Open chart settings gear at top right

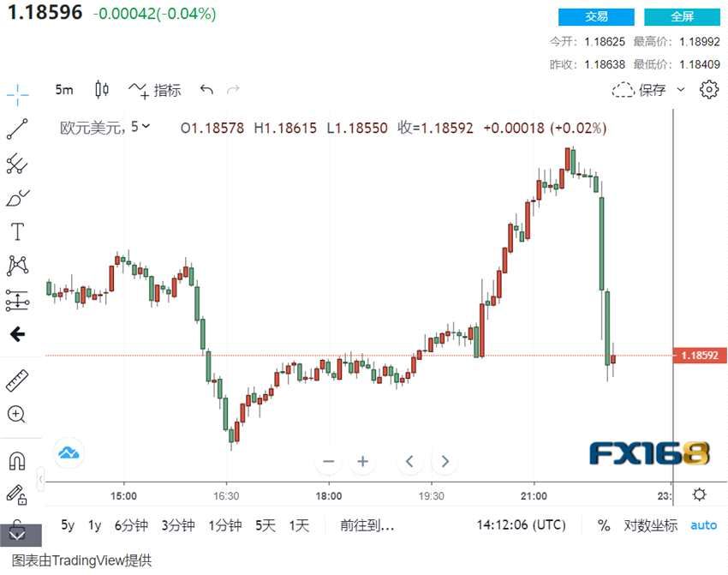pyautogui.click(x=708, y=89)
